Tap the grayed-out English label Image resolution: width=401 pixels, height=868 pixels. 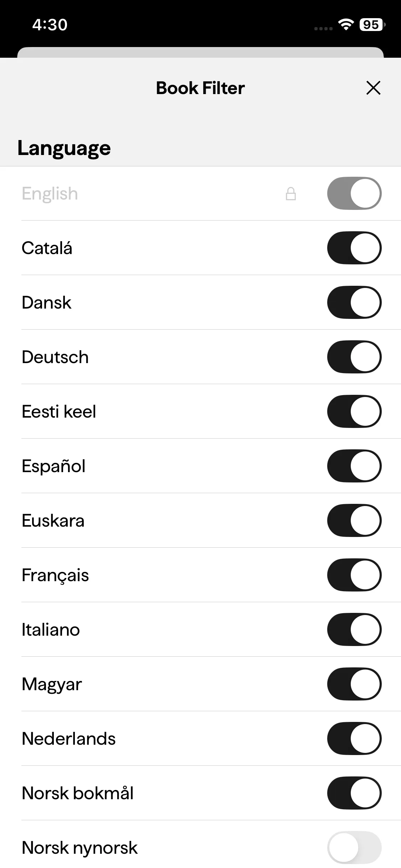coord(50,194)
